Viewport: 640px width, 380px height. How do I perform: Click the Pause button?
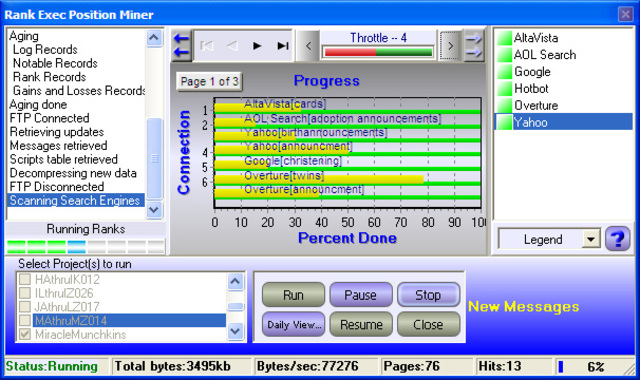click(x=360, y=295)
